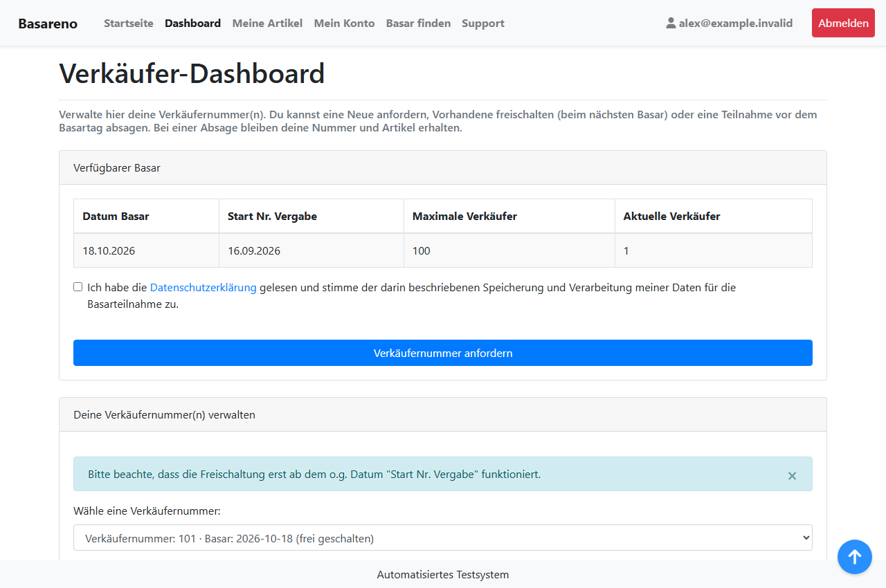Click Verkäufernummer anfordern button
The image size is (886, 588).
pyautogui.click(x=443, y=353)
